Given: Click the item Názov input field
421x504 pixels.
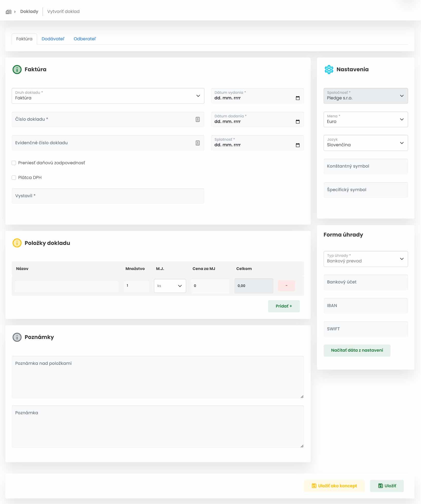Looking at the screenshot, I should tap(66, 286).
